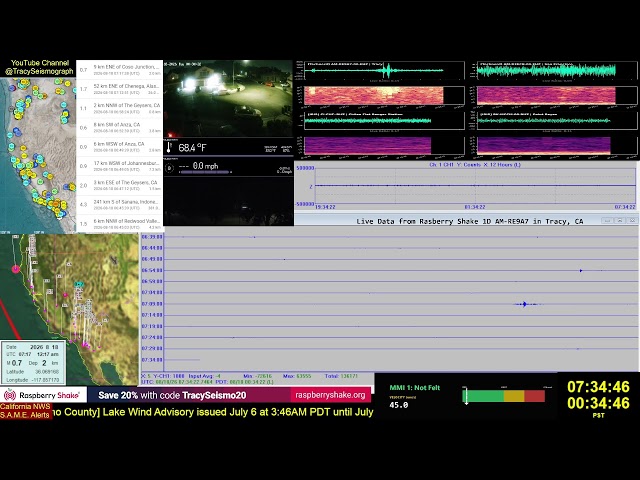This screenshot has width=640, height=480.
Task: Click the cyan highlighted quake label on terrain map
Action: pos(79,284)
